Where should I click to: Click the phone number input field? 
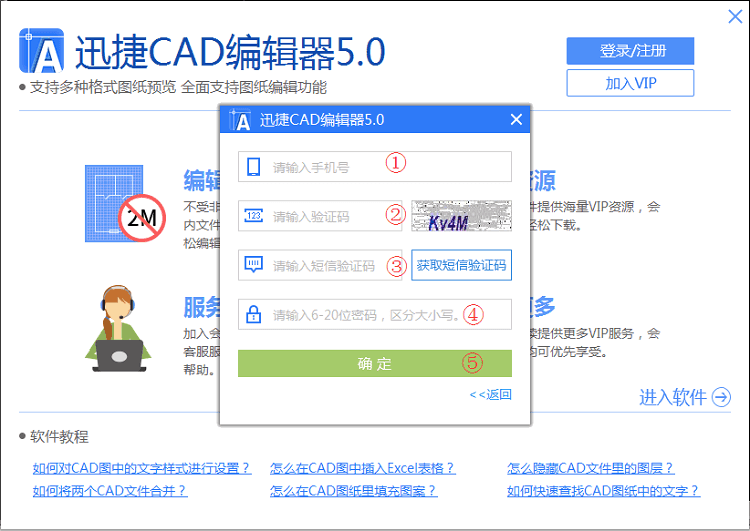pyautogui.click(x=375, y=166)
